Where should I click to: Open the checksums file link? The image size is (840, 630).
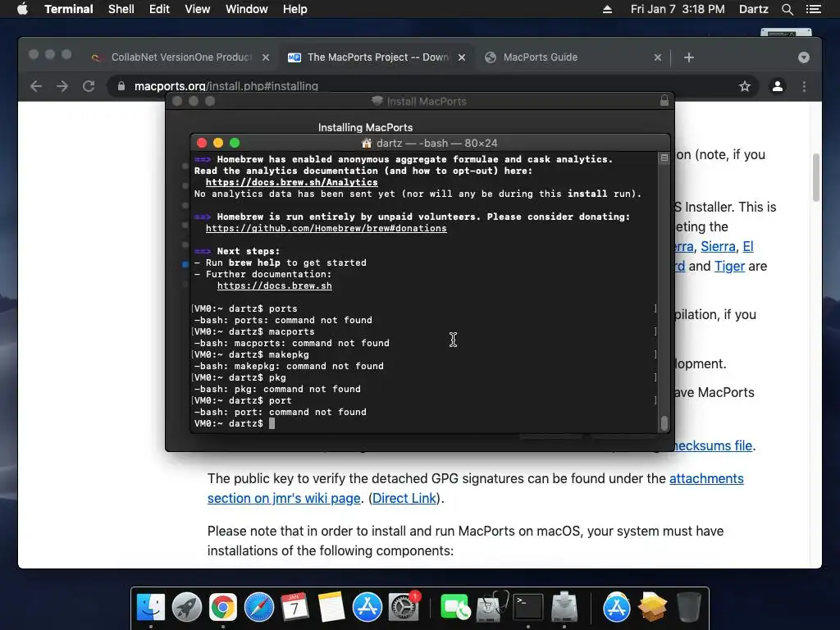click(713, 445)
